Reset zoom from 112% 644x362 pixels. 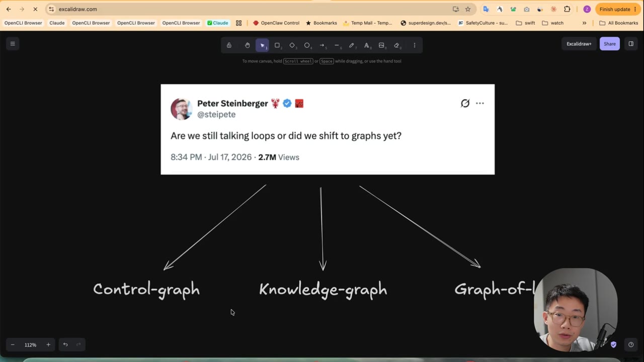(x=31, y=344)
